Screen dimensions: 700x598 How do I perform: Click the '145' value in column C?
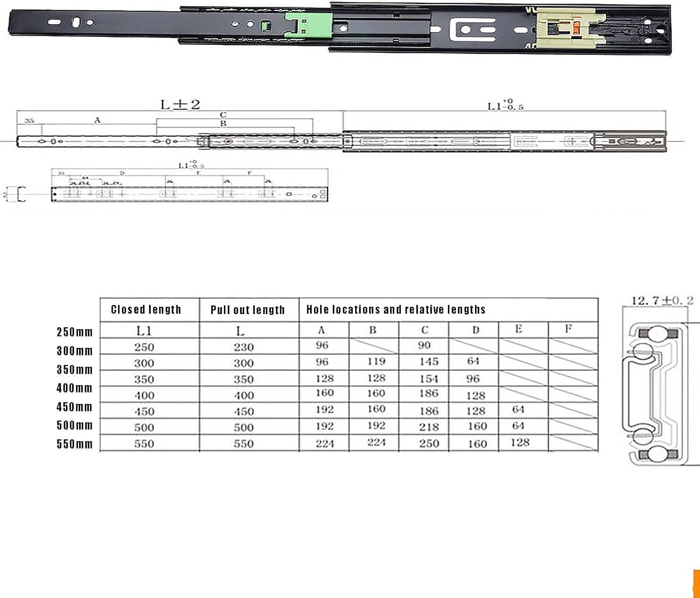point(428,362)
